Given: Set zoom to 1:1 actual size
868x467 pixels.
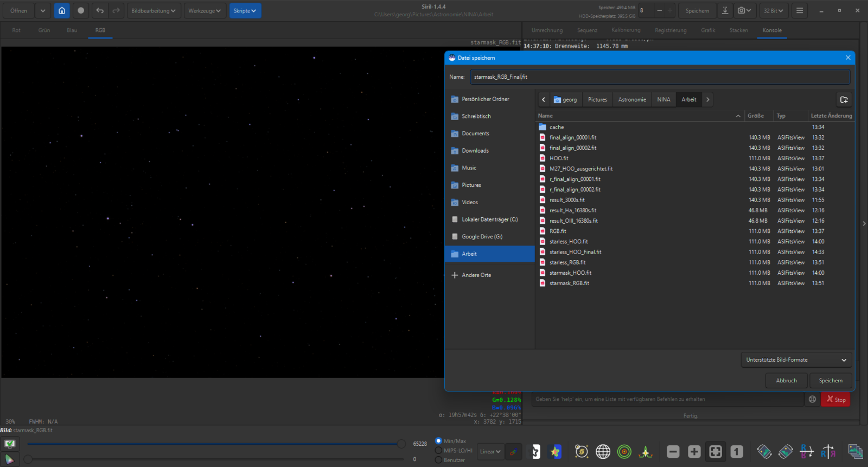Looking at the screenshot, I should pyautogui.click(x=737, y=452).
